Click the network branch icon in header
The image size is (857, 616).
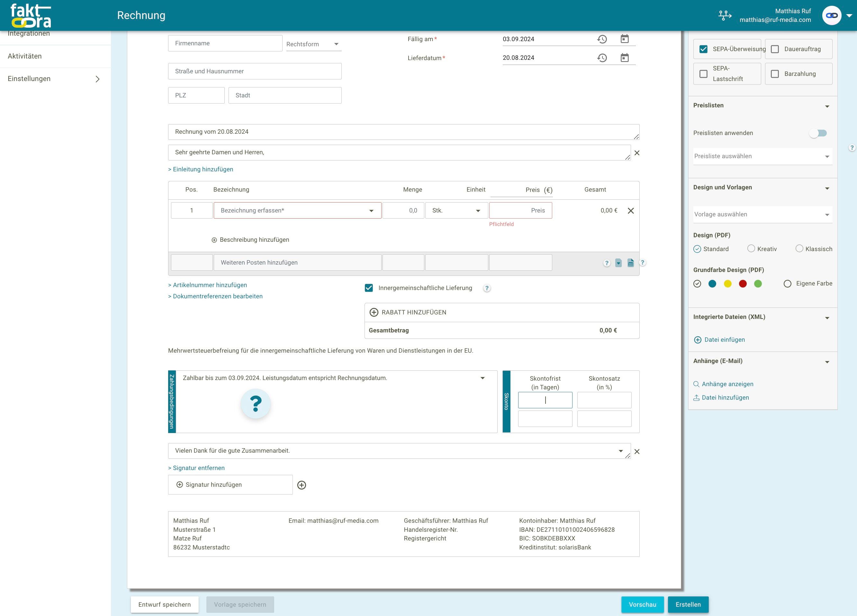point(724,15)
